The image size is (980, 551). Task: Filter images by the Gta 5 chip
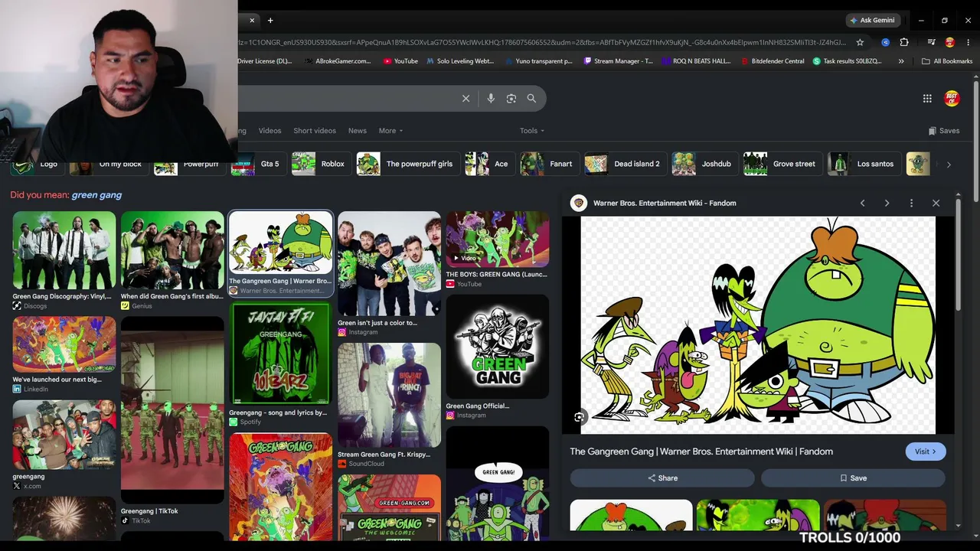[258, 164]
